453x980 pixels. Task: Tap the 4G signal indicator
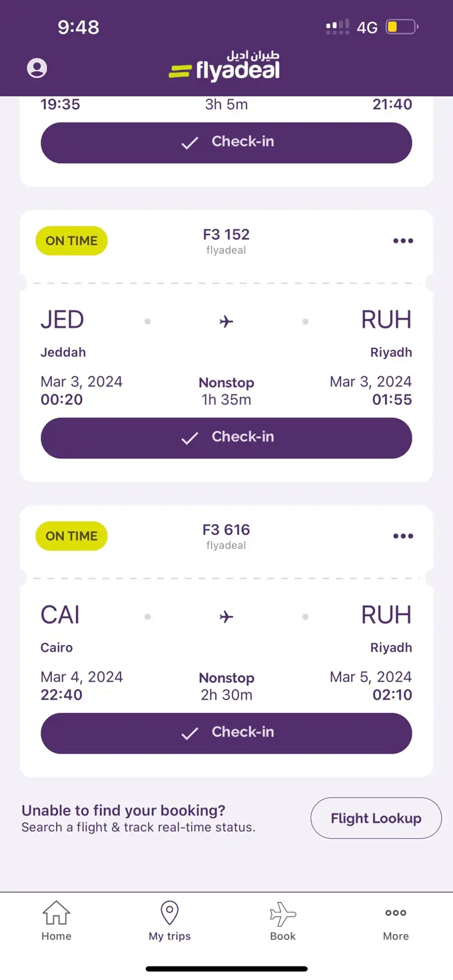point(367,27)
